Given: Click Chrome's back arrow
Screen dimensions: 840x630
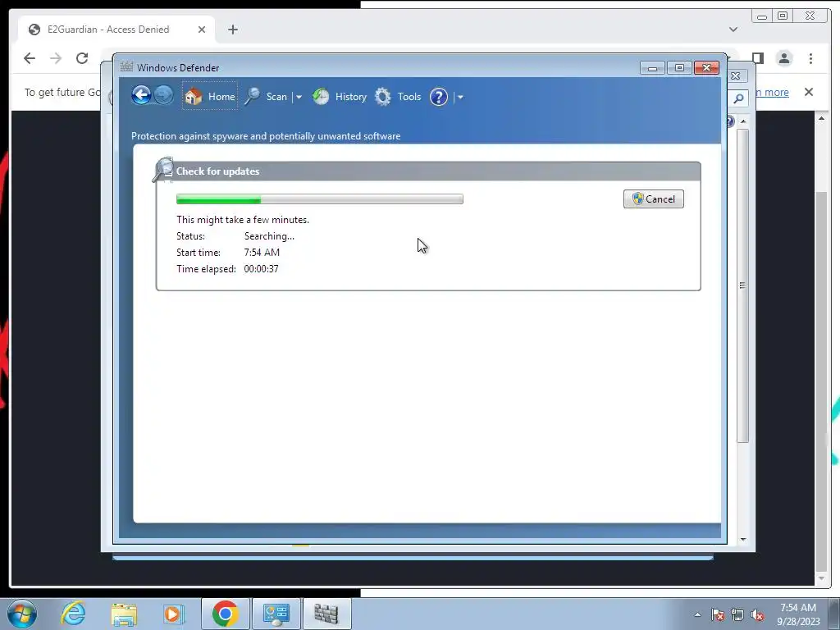Looking at the screenshot, I should (30, 58).
